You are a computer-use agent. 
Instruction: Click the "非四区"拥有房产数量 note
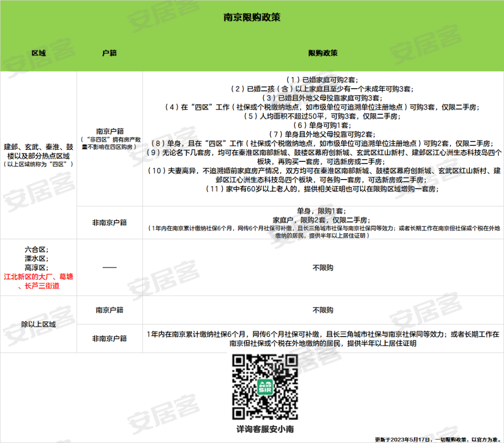(x=110, y=143)
